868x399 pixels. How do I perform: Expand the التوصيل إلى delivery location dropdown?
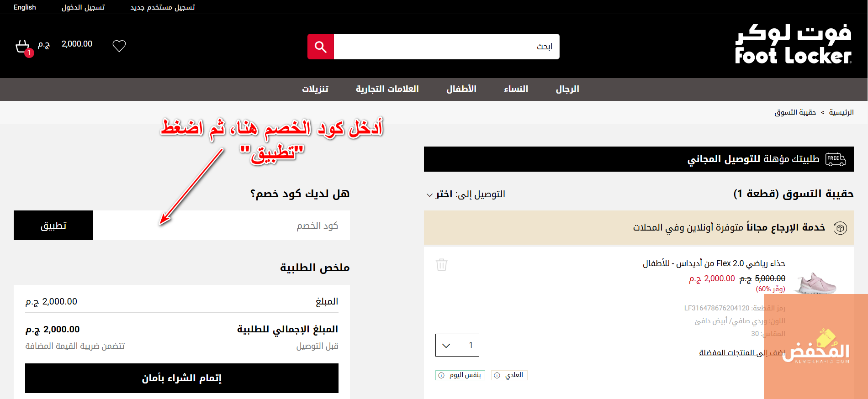click(x=466, y=194)
